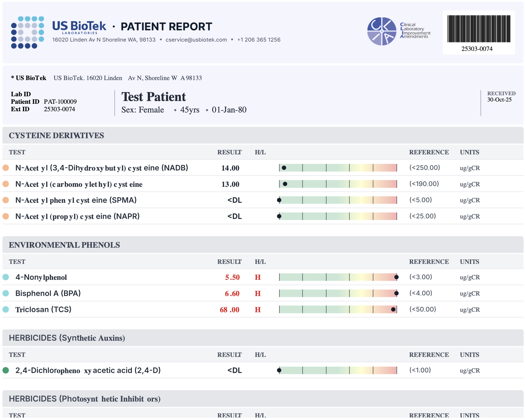Click the range bar marker for Bisphenol A
This screenshot has width=525, height=420.
coord(396,293)
